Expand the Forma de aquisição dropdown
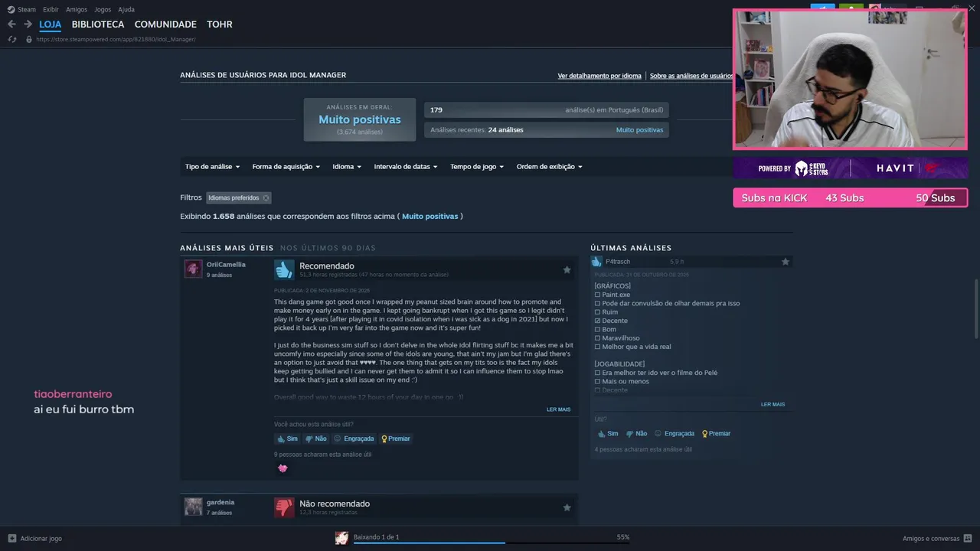 pos(286,167)
